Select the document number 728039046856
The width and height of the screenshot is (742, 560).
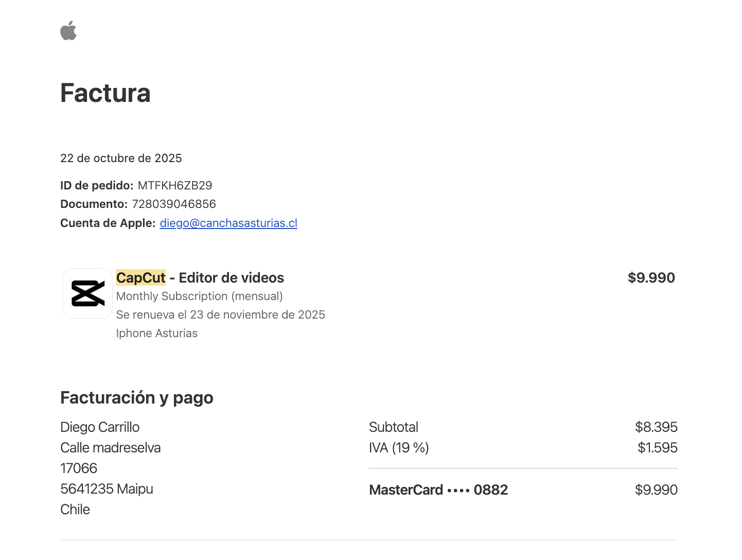pyautogui.click(x=174, y=204)
